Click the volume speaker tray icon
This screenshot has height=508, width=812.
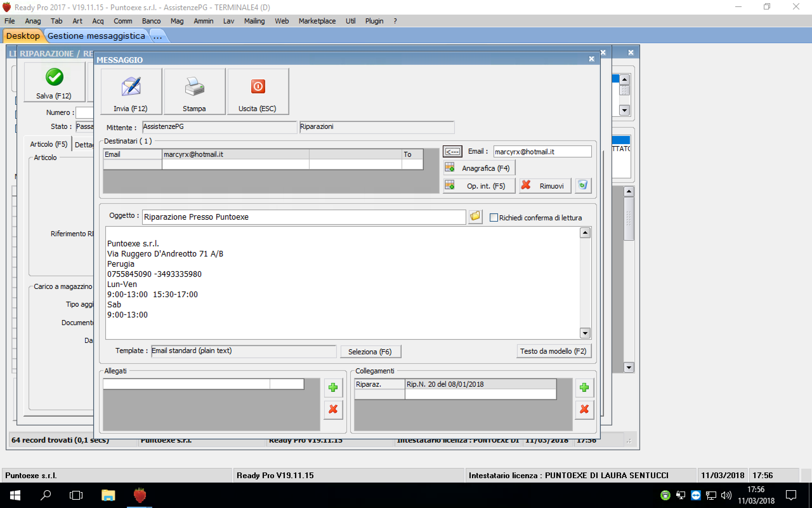726,495
